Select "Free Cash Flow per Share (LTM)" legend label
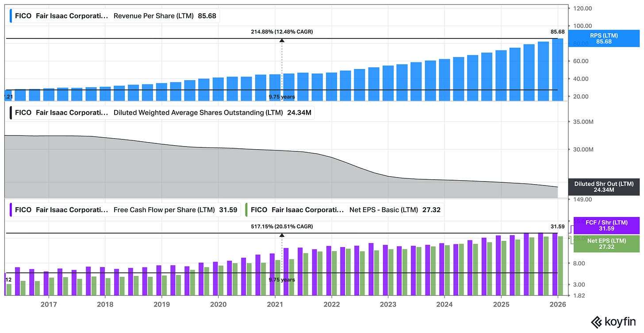 [164, 209]
